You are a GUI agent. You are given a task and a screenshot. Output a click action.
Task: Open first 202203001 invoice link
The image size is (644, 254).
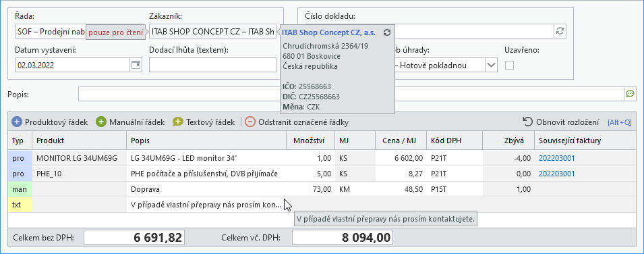[x=556, y=158]
